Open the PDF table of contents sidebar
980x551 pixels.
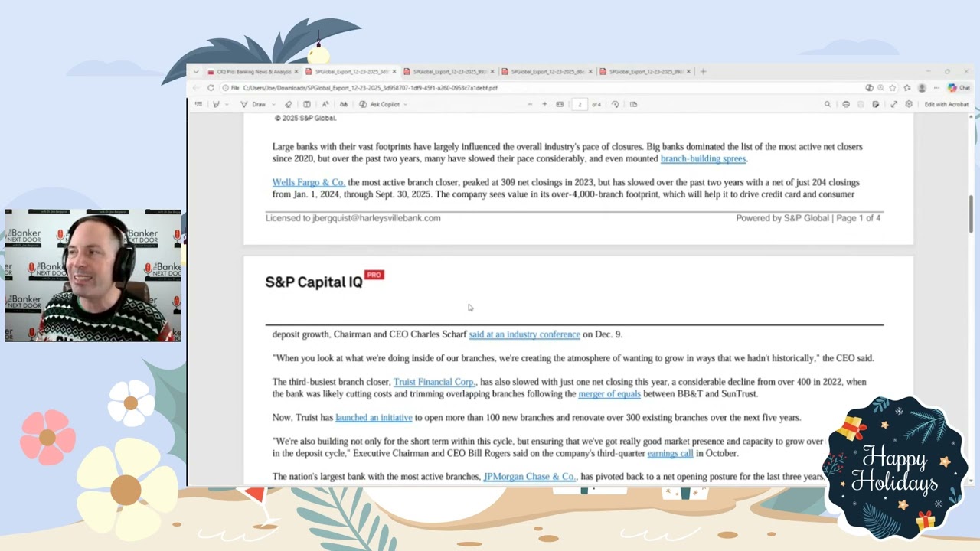pyautogui.click(x=198, y=104)
